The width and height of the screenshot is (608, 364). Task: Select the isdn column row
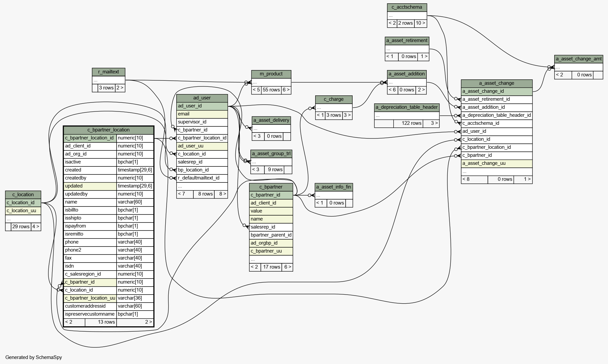pyautogui.click(x=109, y=266)
